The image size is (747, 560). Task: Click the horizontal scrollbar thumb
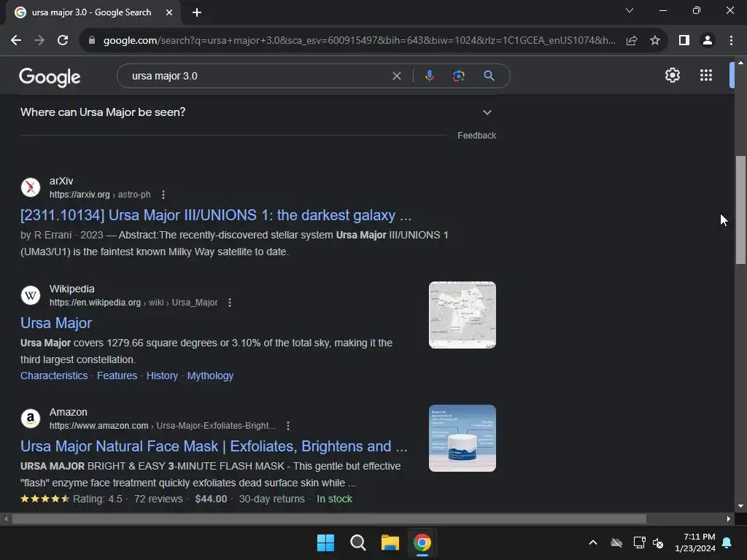click(x=329, y=519)
